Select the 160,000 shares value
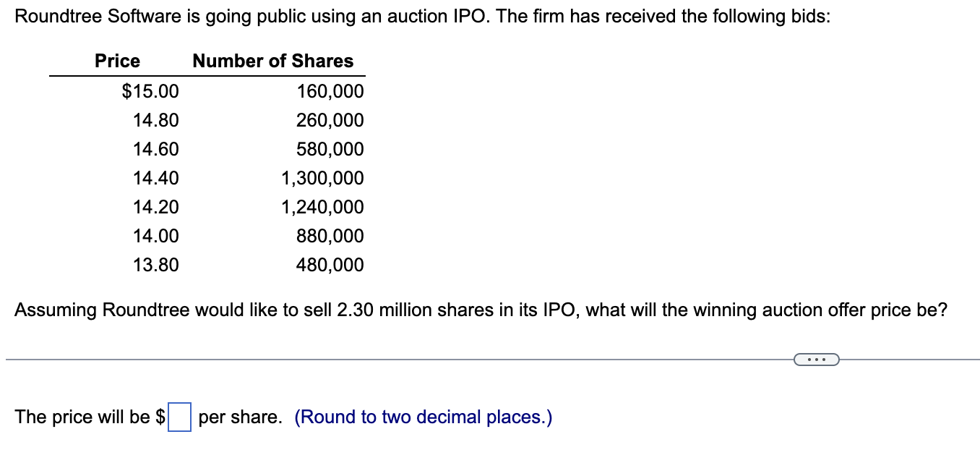Image resolution: width=980 pixels, height=463 pixels. click(x=330, y=91)
